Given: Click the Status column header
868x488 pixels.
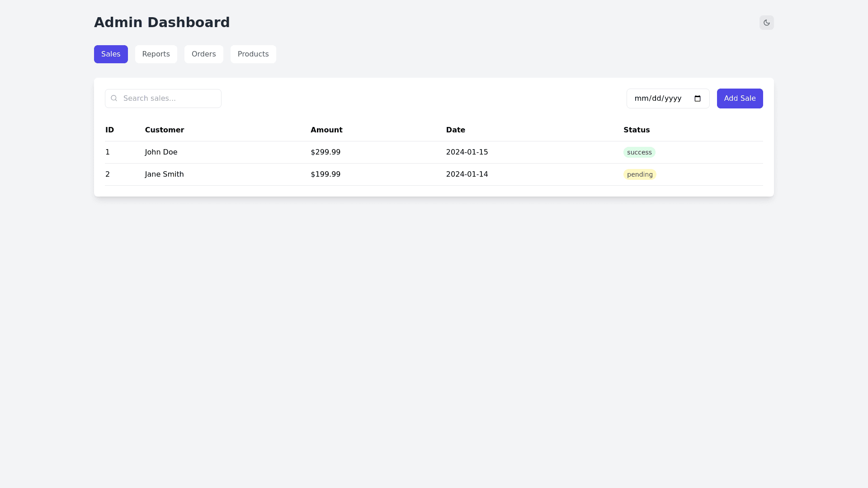Looking at the screenshot, I should [x=636, y=130].
